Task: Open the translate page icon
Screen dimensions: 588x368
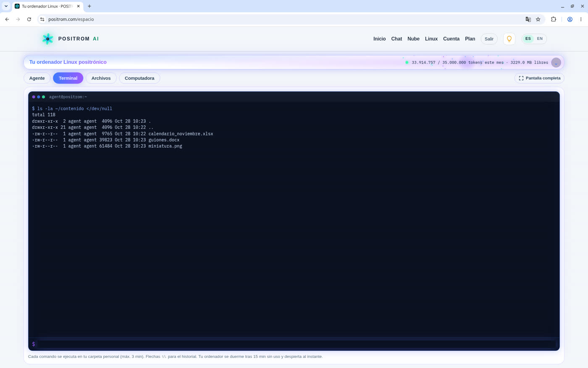Action: [528, 19]
